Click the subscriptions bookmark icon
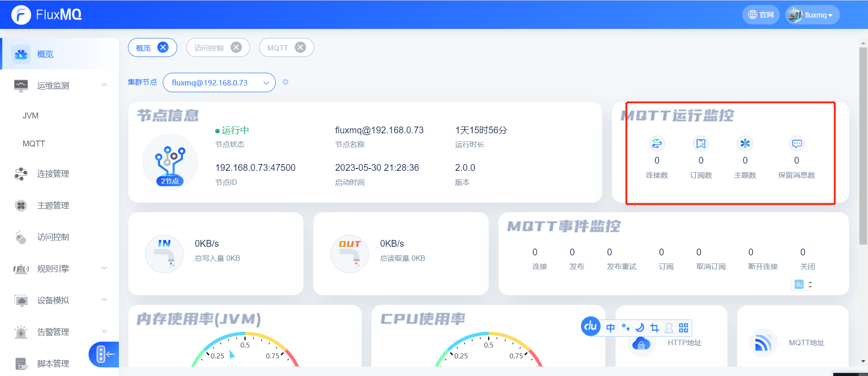The image size is (868, 376). [701, 144]
